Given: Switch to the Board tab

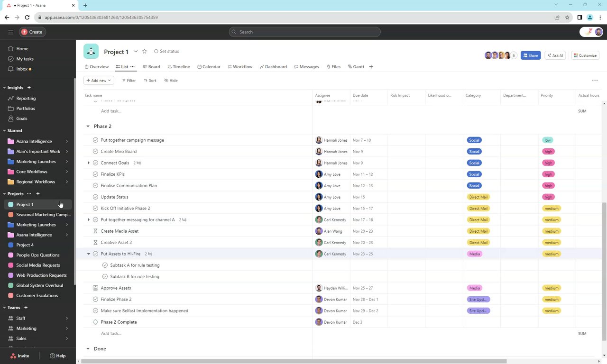Looking at the screenshot, I should pos(151,67).
